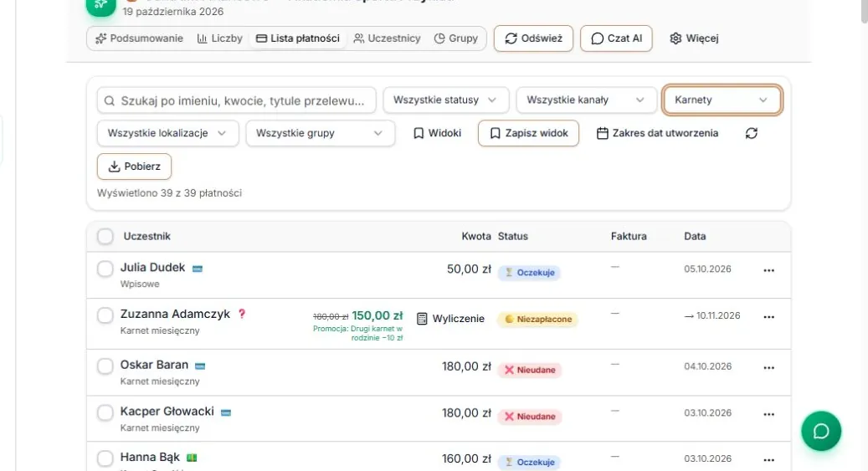This screenshot has height=471, width=868.
Task: Click Oczekuje status badge for Julia Dudek
Action: (x=530, y=273)
